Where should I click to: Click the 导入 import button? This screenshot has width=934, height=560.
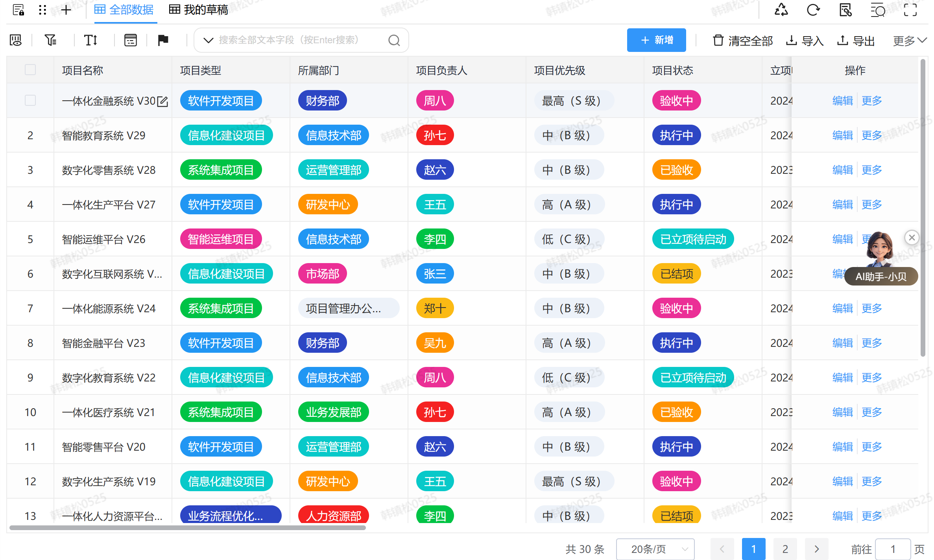805,40
